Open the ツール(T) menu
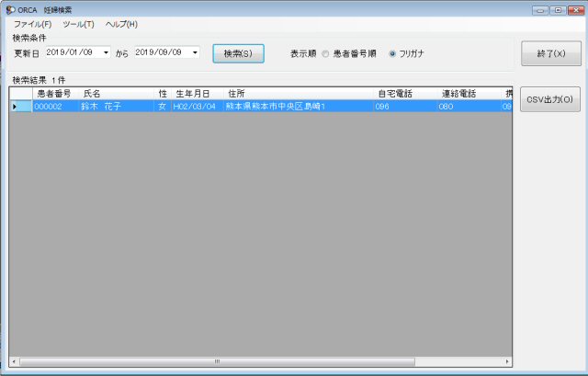This screenshot has width=588, height=376. [x=78, y=25]
